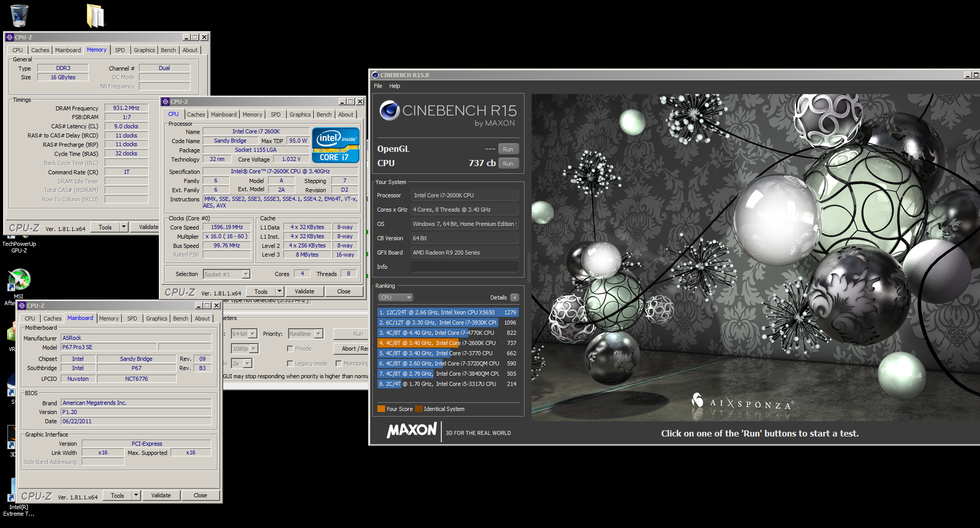Click the Cinebench R15.0 title bar icon
The height and width of the screenshot is (528, 980).
pos(375,75)
